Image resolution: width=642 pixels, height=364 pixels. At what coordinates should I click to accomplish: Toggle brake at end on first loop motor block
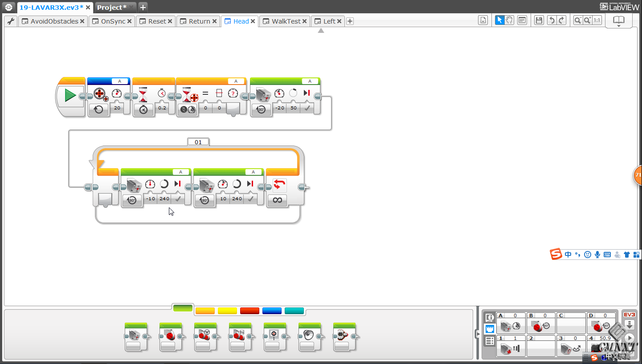click(x=178, y=199)
